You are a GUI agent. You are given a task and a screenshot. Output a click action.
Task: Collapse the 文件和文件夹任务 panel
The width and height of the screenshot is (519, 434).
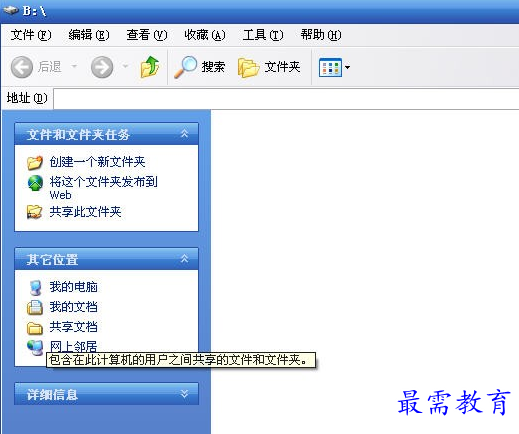click(184, 134)
